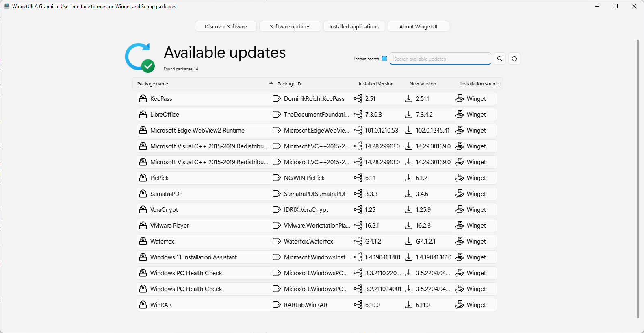This screenshot has height=333, width=644.
Task: Click the reload updates icon button
Action: (514, 59)
